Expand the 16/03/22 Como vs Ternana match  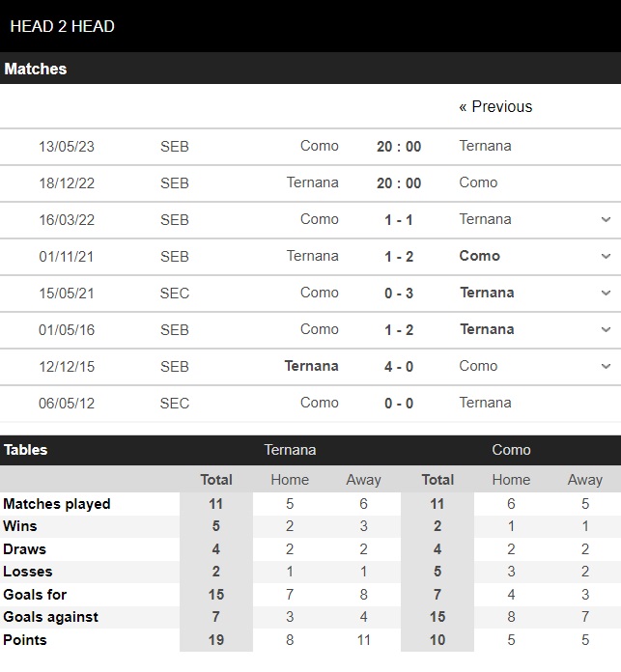(606, 219)
